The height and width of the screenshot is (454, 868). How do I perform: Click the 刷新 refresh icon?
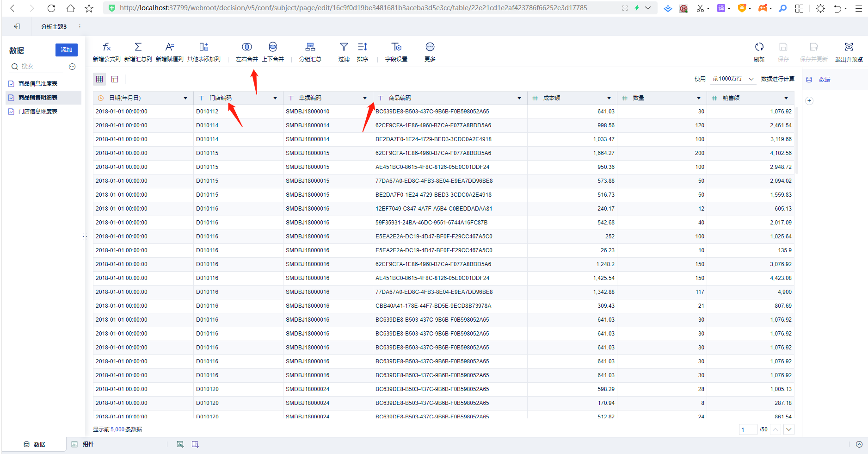(x=759, y=47)
